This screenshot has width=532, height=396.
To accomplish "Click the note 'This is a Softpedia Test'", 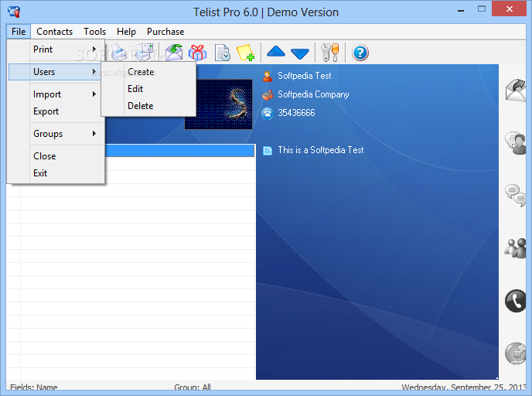I will (x=321, y=150).
